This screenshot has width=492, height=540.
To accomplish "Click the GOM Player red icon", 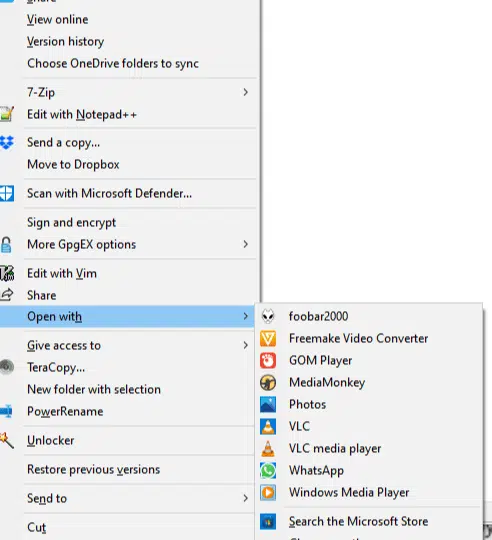I will point(268,360).
